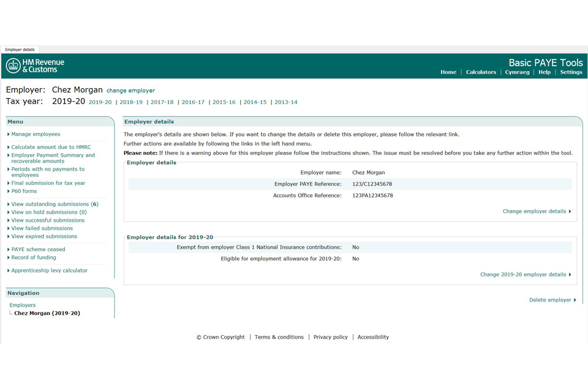Select tax year 2015-16 link
The height and width of the screenshot is (392, 588).
(224, 102)
